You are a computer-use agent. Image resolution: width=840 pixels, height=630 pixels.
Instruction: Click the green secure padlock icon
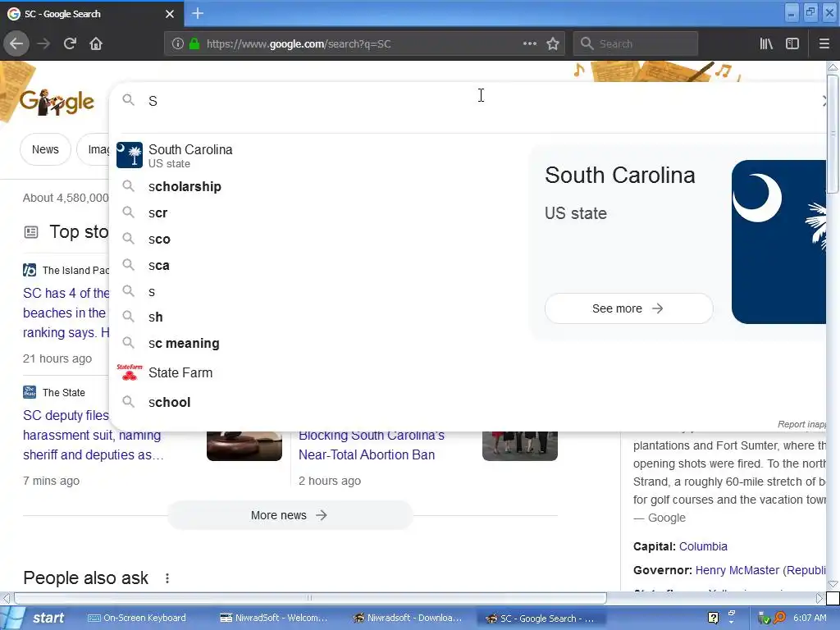click(x=194, y=43)
